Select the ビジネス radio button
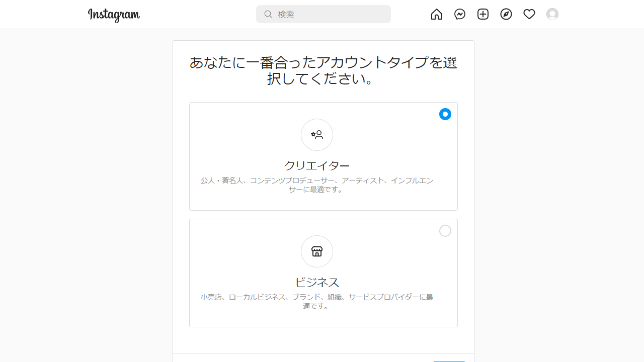The height and width of the screenshot is (362, 644). [445, 231]
